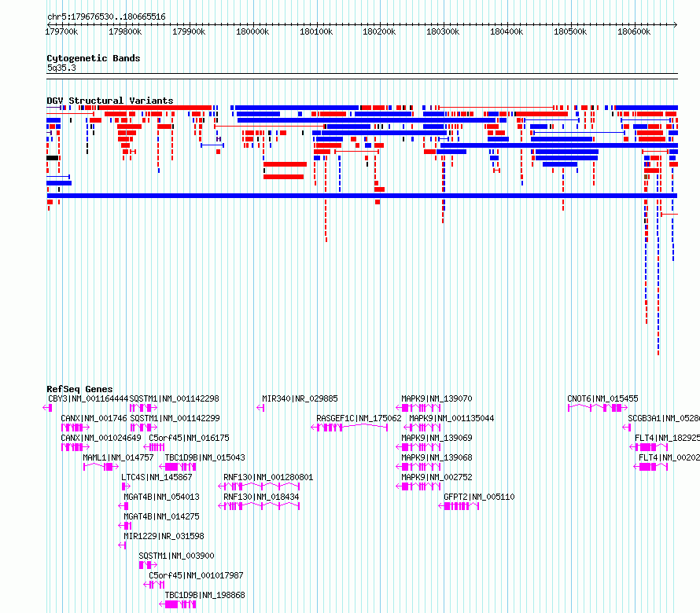Select the MGAT4B|NM_054013 gene label
Viewport: 700px width, 613px height.
point(161,497)
